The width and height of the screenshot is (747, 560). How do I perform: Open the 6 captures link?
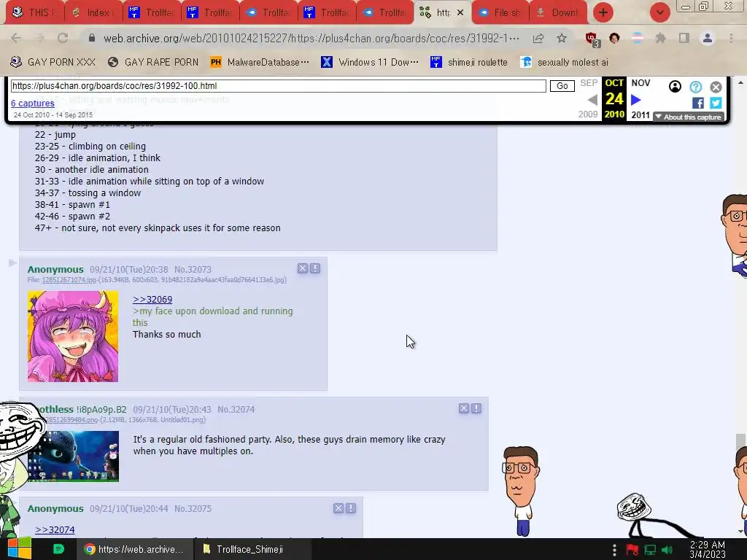pyautogui.click(x=32, y=104)
